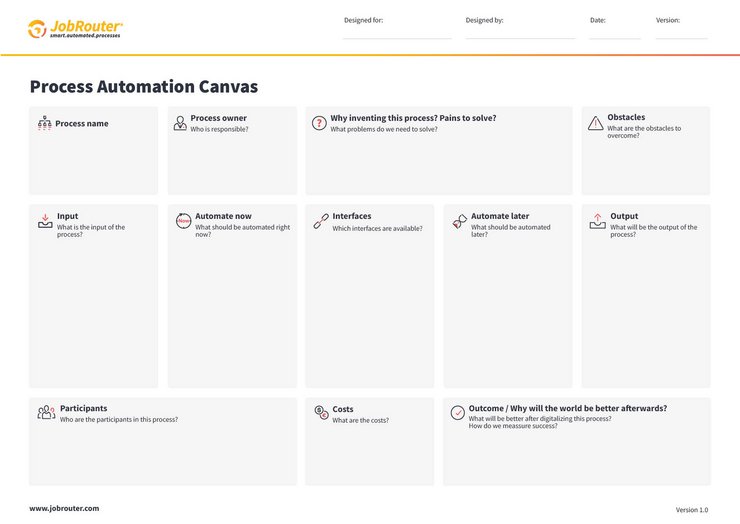
Task: Click the Version field line
Action: click(x=681, y=35)
